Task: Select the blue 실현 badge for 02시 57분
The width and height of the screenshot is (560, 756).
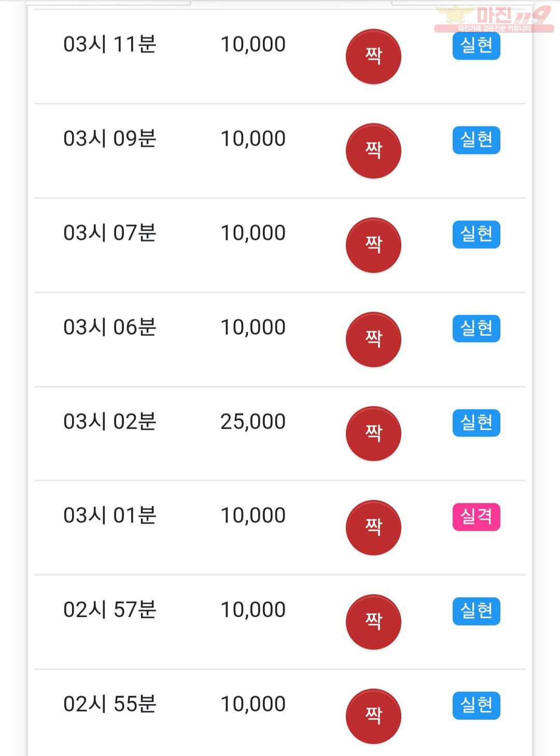Action: [x=477, y=611]
